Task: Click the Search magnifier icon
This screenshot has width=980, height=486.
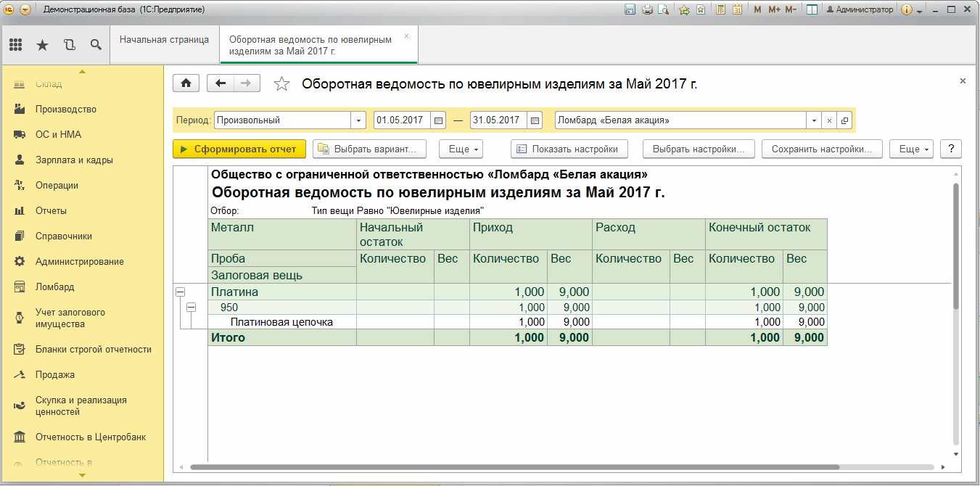Action: tap(96, 45)
